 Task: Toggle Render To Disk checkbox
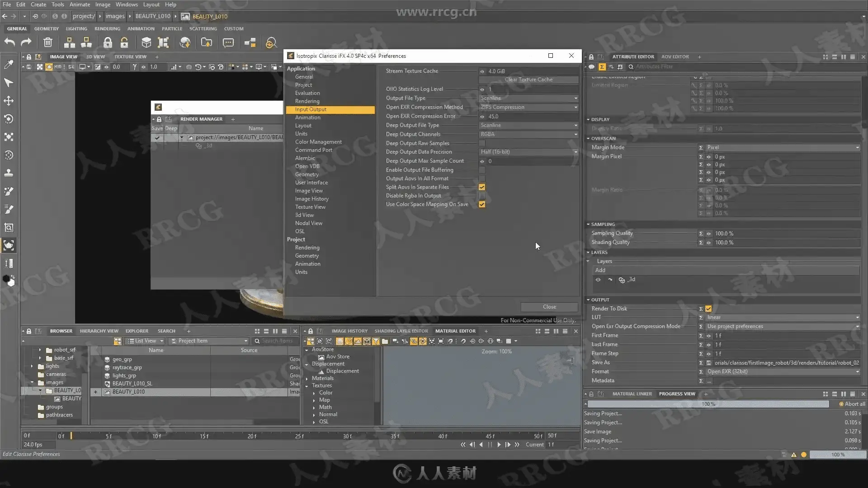[708, 309]
